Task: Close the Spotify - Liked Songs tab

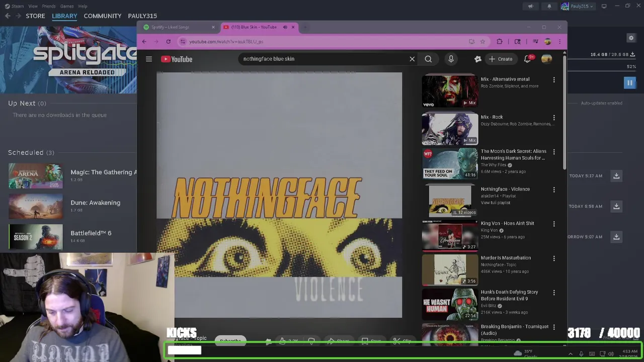Action: 213,27
